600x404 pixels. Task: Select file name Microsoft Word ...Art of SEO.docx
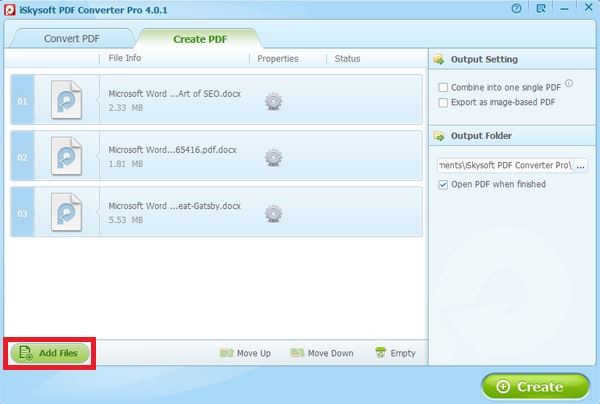tap(174, 94)
